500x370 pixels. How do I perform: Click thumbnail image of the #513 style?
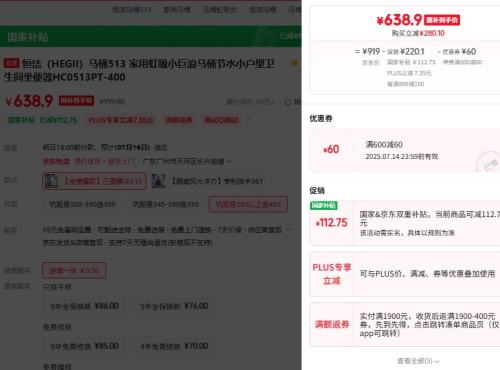[x=52, y=181]
